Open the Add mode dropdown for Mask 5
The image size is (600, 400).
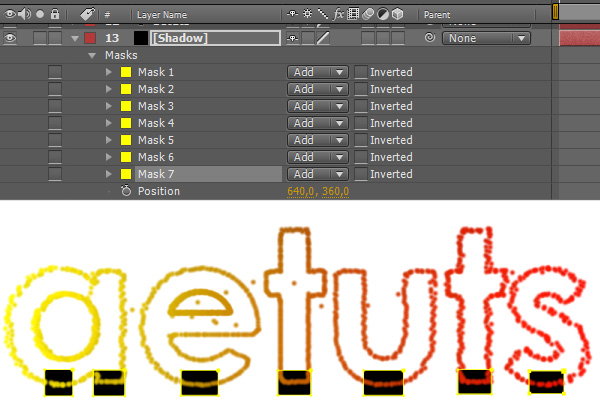pos(318,140)
